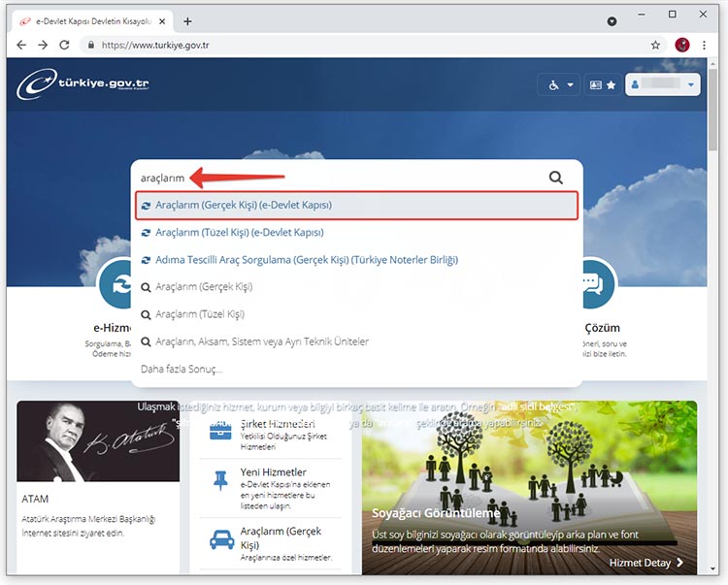Click the Hizmet Detay link
The width and height of the screenshot is (728, 585).
pos(646,563)
